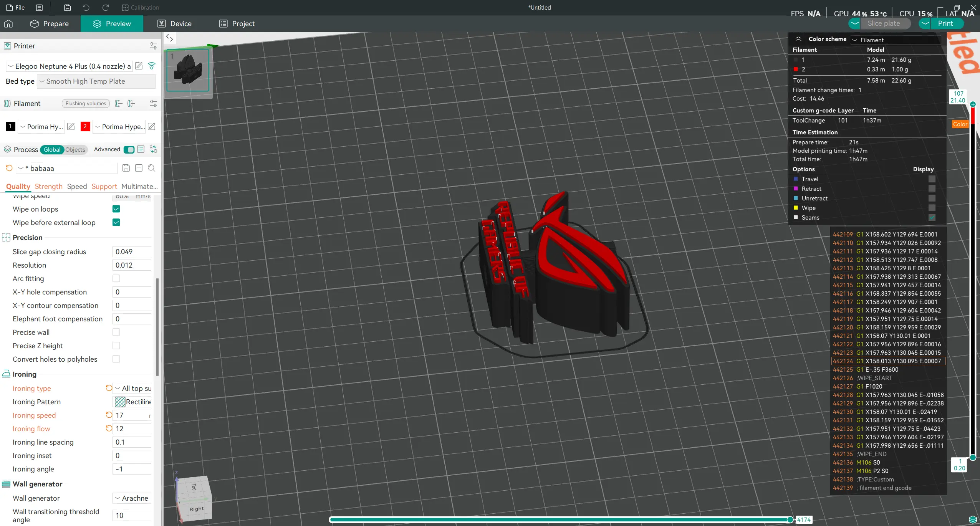Collapse the sidebar with the arrows icon

(169, 38)
